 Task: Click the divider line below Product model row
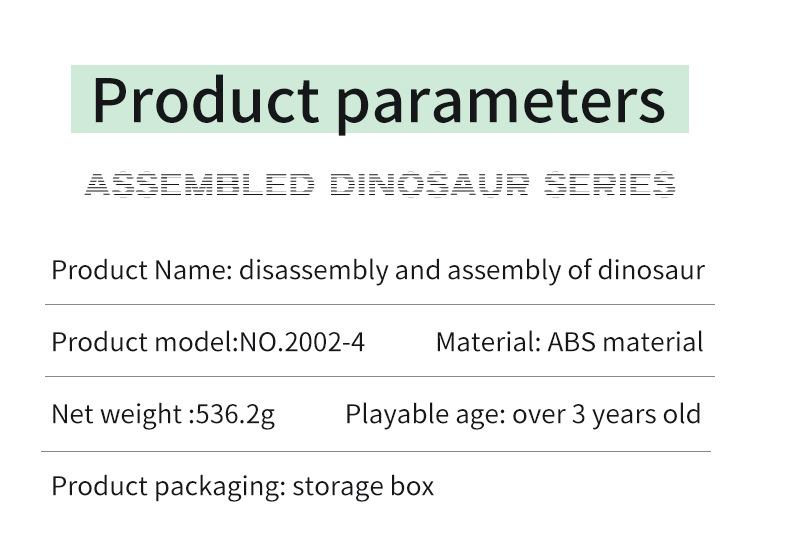tap(379, 377)
